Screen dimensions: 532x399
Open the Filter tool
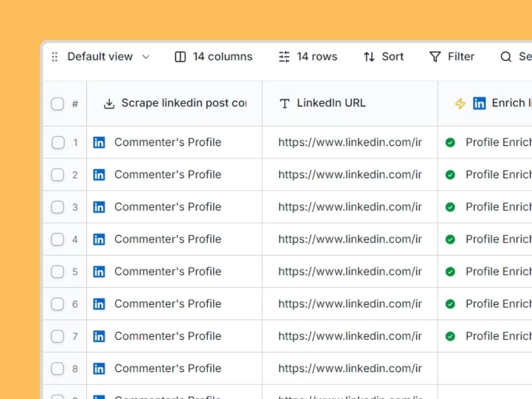[452, 57]
